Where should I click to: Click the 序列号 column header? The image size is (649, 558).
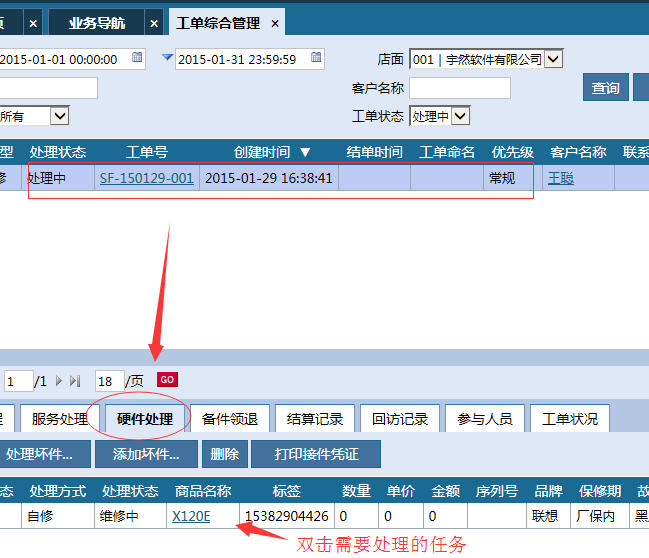pos(497,491)
